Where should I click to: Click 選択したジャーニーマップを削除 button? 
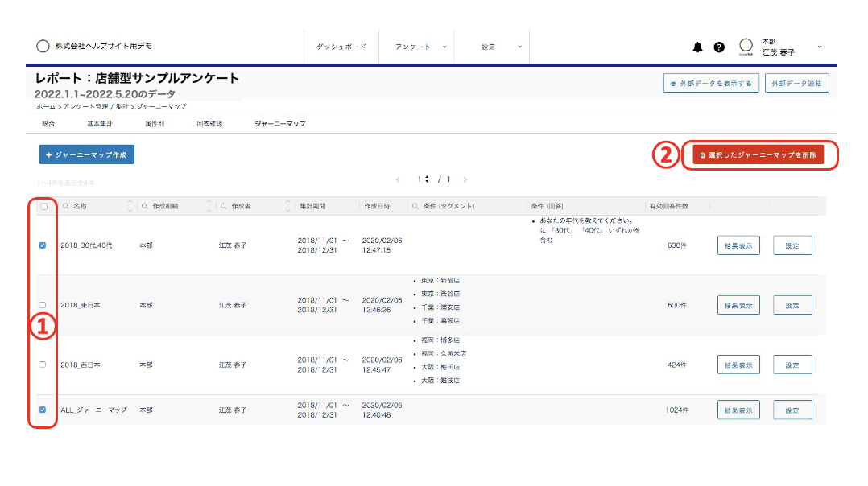point(758,154)
